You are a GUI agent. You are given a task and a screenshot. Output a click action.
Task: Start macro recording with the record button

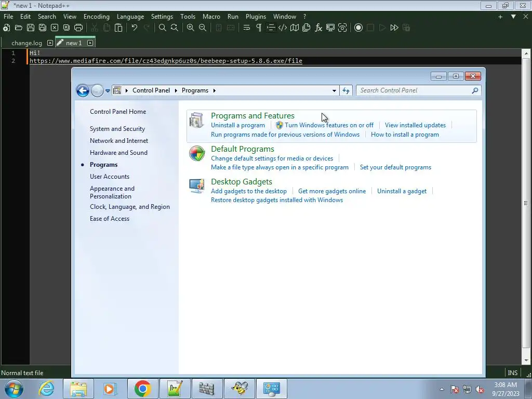point(358,28)
